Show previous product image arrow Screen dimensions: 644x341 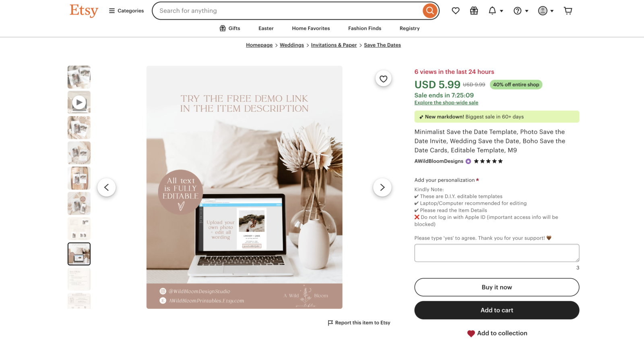pyautogui.click(x=107, y=187)
